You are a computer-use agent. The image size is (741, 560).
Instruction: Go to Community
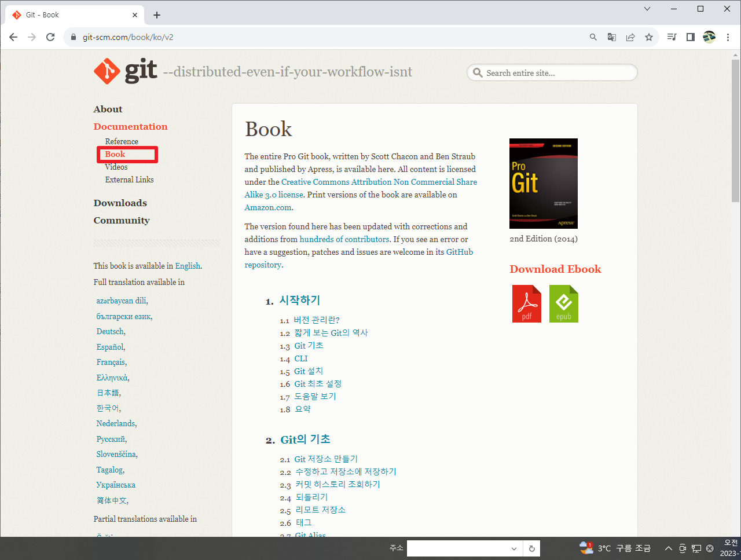(x=122, y=221)
